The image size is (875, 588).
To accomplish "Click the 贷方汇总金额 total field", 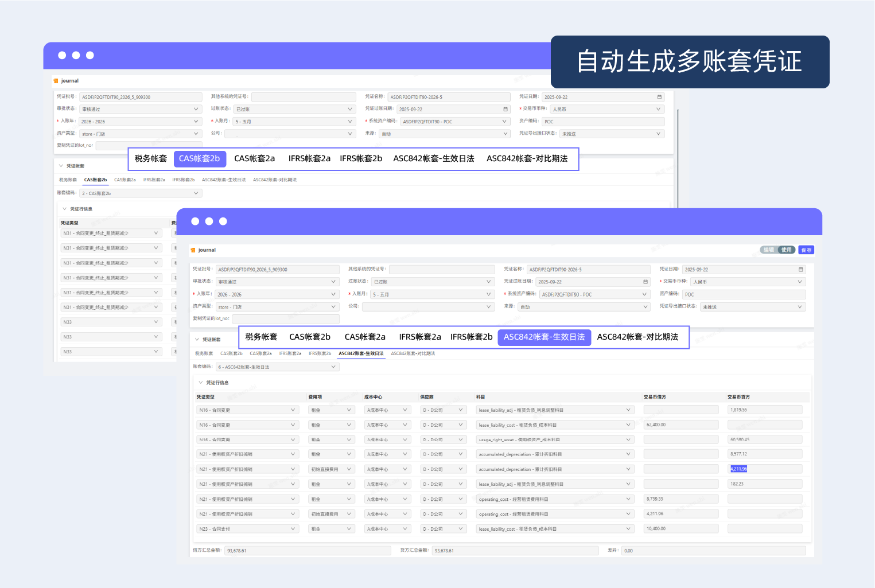I will (x=515, y=550).
